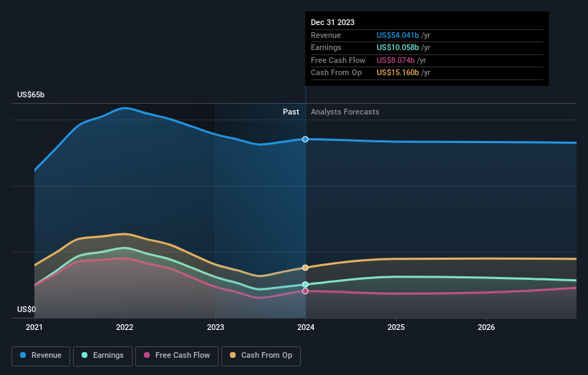Image resolution: width=588 pixels, height=375 pixels.
Task: Click the Analysts Forecasts label
Action: [345, 112]
